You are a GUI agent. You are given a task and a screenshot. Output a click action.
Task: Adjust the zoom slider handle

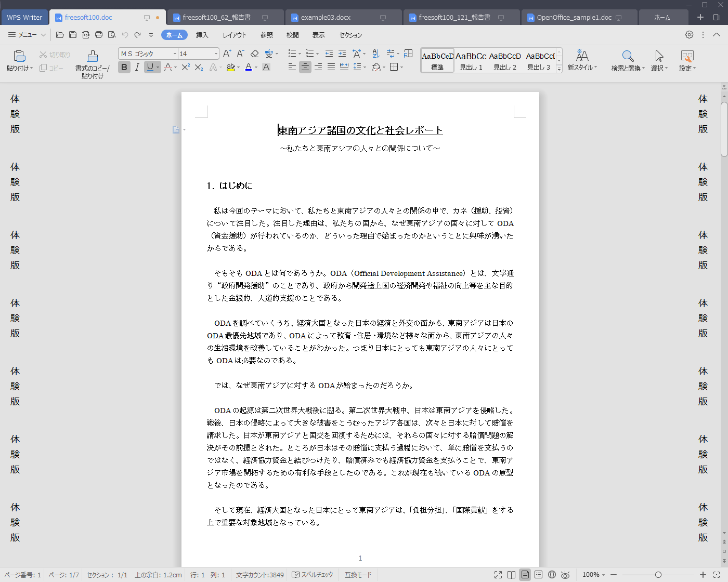658,575
